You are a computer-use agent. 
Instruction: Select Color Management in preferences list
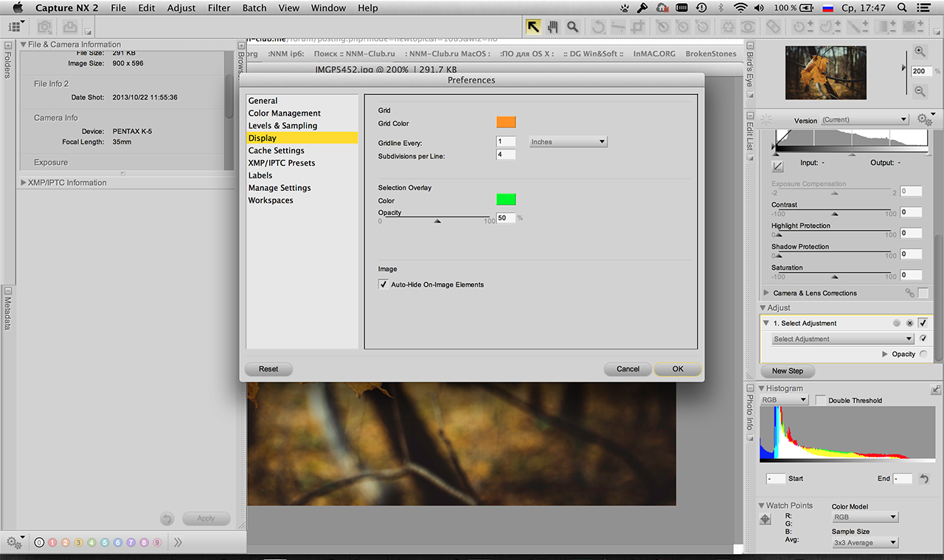284,113
